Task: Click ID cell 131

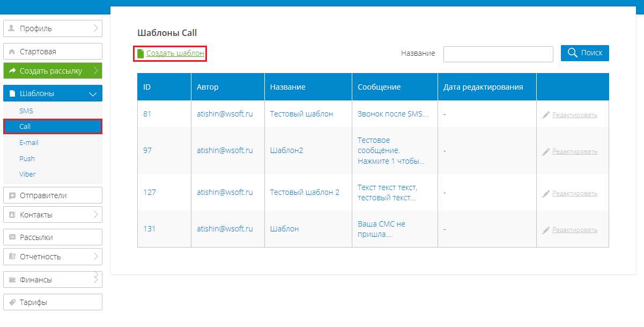Action: 150,229
